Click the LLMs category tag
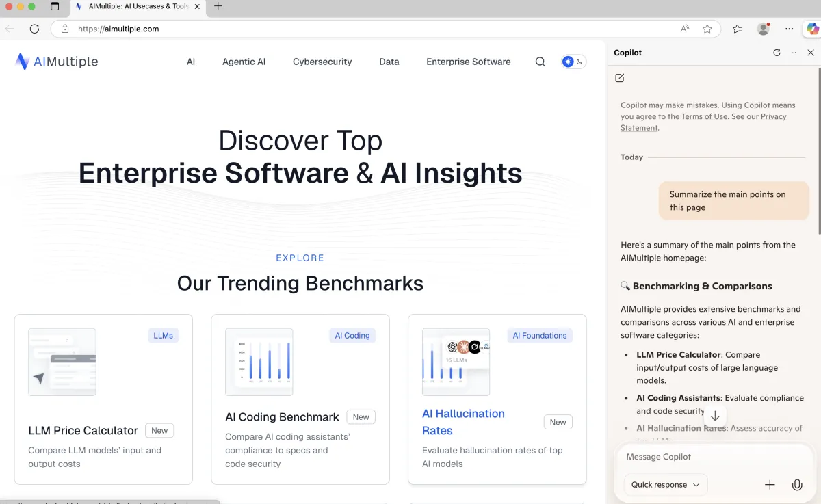 pyautogui.click(x=163, y=336)
